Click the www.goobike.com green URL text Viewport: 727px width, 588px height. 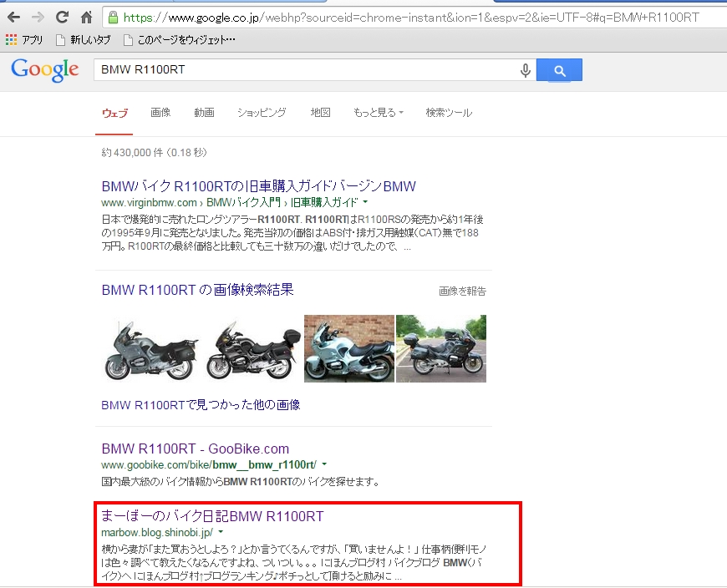click(209, 464)
